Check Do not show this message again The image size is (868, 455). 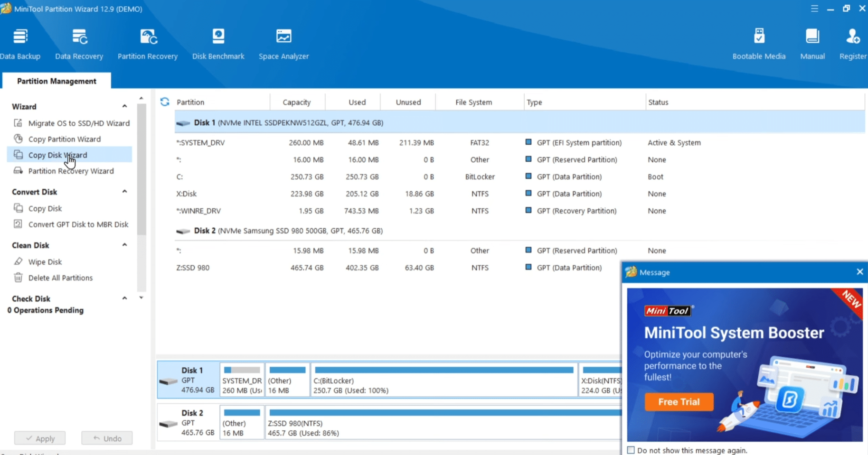pyautogui.click(x=632, y=450)
